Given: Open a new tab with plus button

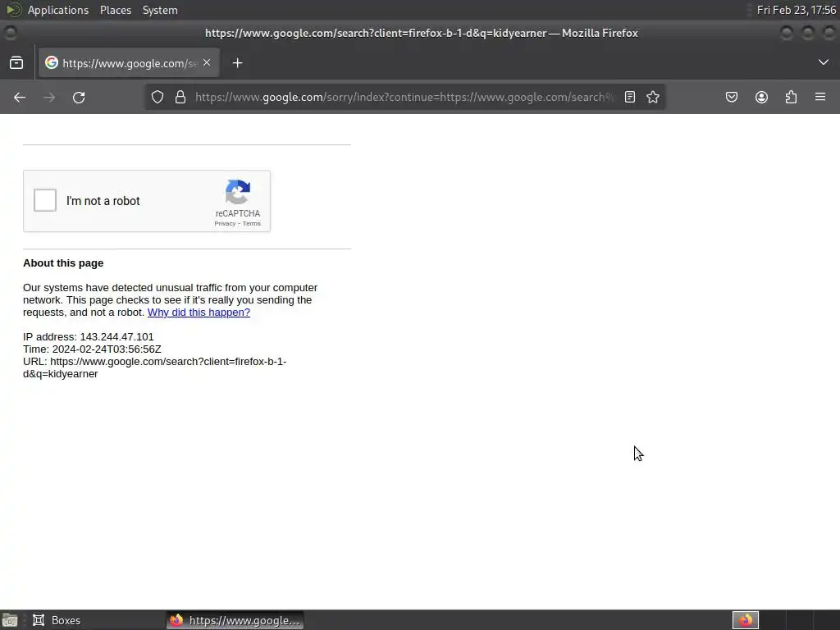Looking at the screenshot, I should [237, 63].
